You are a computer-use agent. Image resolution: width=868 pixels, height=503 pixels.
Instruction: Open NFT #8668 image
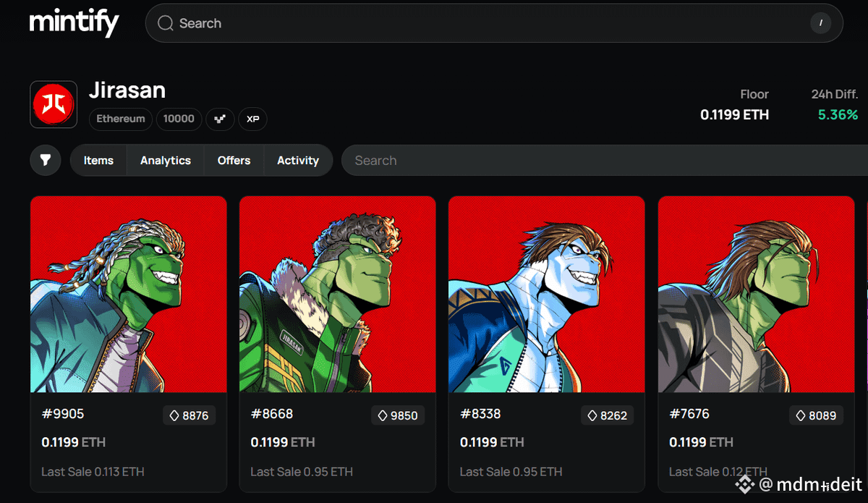coord(338,295)
